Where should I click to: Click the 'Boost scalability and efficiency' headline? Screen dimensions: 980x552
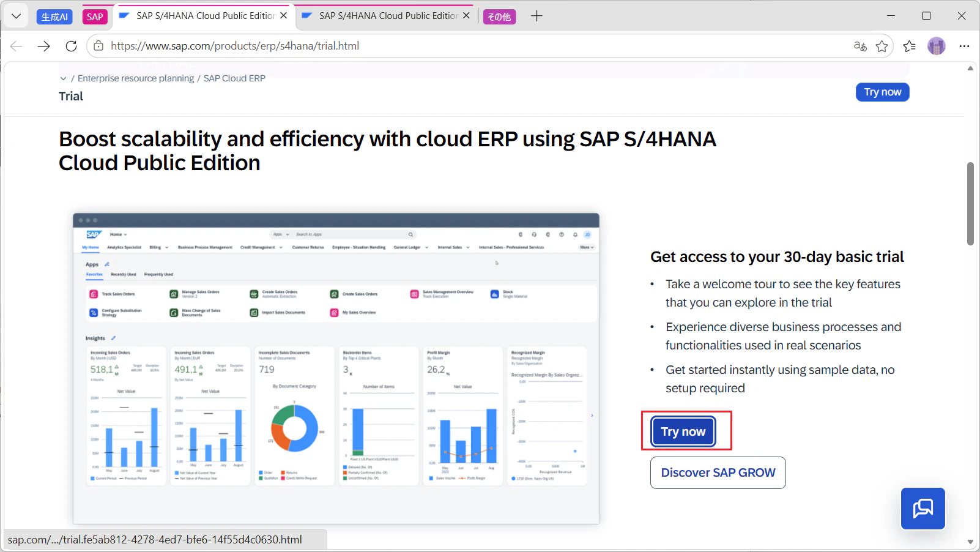pos(387,151)
